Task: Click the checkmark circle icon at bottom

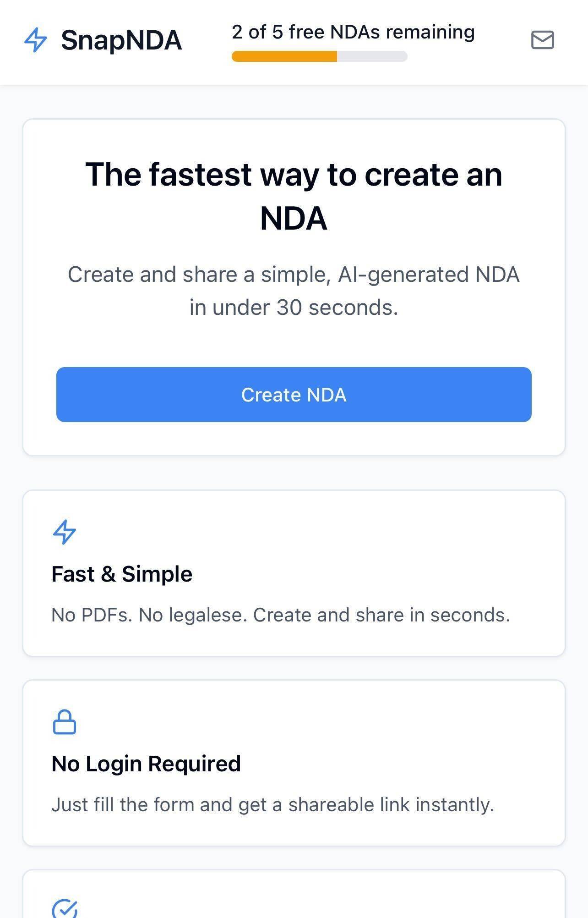Action: [65, 908]
